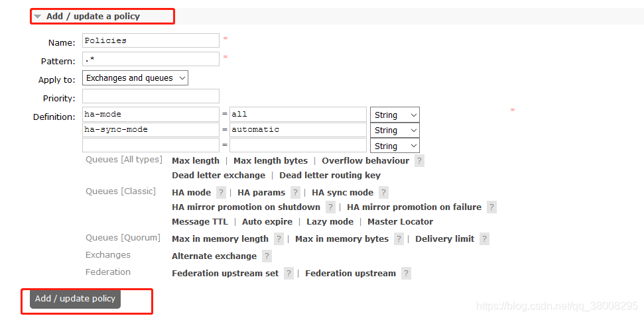Open type dropdown for ha-mode row
This screenshot has height=318, width=644.
coord(395,115)
